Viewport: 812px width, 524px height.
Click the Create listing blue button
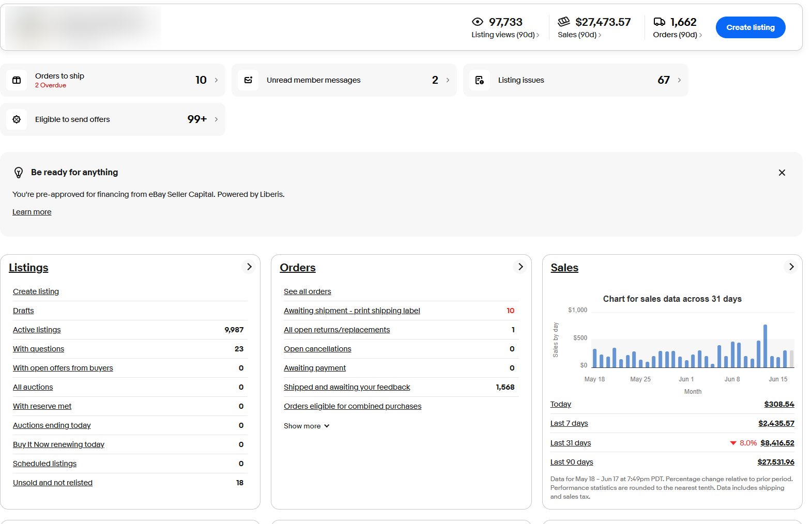pyautogui.click(x=750, y=27)
